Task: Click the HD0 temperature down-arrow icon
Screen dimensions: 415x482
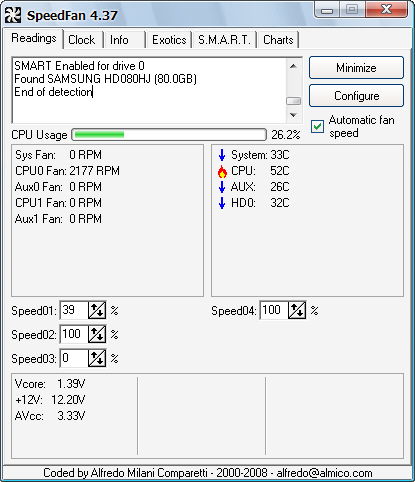Action: 222,203
